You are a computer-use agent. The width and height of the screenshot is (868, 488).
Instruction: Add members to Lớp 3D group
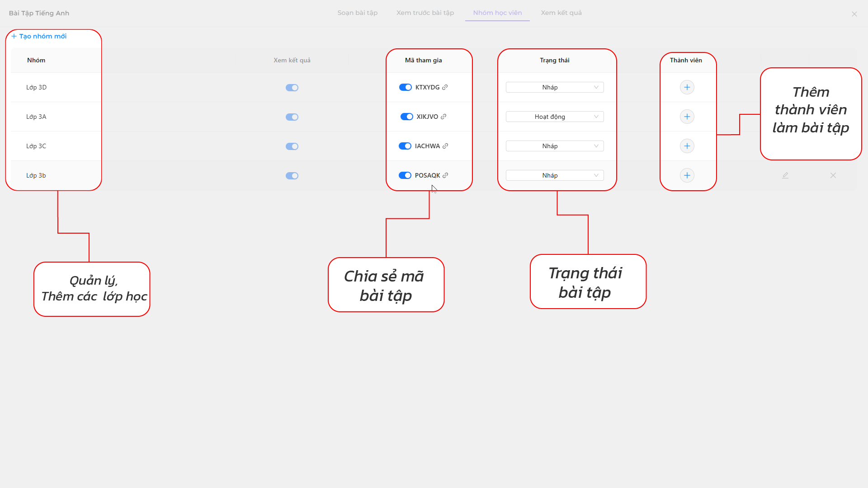click(x=687, y=87)
